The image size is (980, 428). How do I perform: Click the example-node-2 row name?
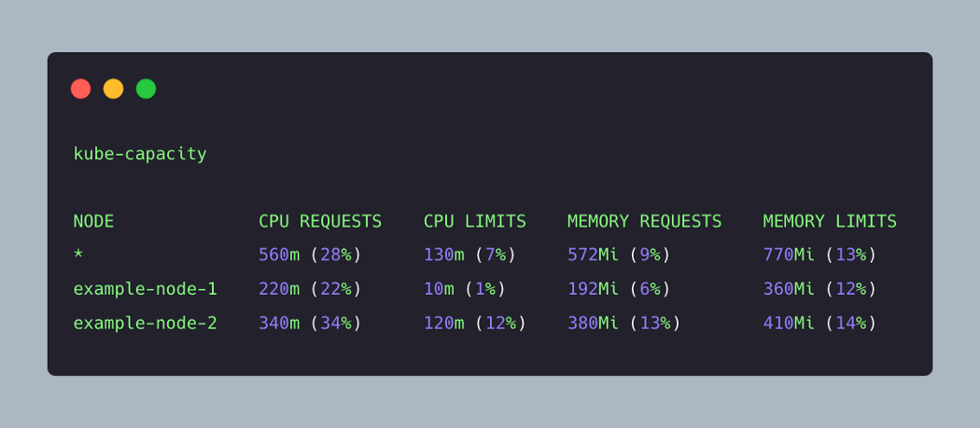click(x=145, y=323)
